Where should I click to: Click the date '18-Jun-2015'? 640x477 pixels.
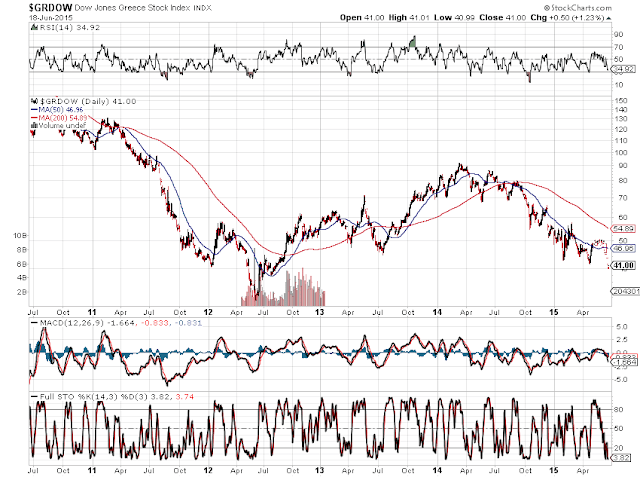tap(51, 18)
